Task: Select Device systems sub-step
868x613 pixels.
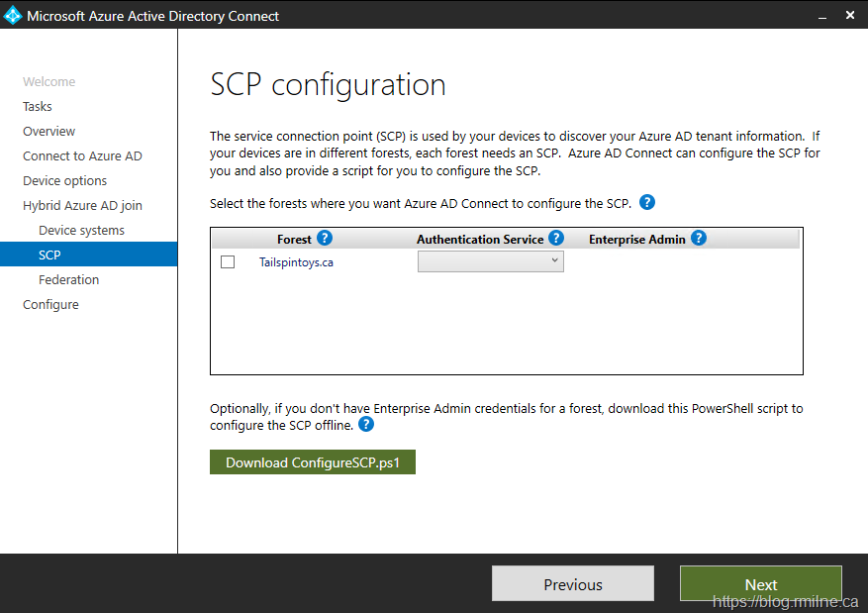Action: 81,231
